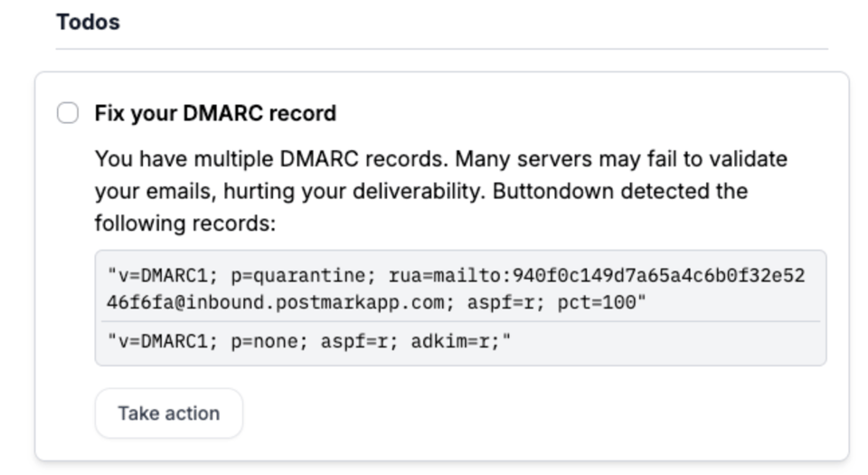Click the "following records:" text
The image size is (868, 475).
tap(185, 223)
